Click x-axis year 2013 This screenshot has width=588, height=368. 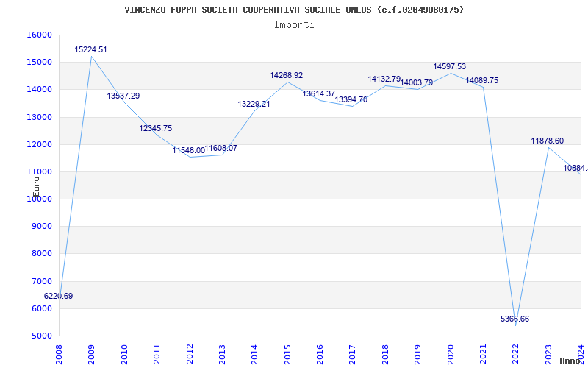pyautogui.click(x=222, y=354)
